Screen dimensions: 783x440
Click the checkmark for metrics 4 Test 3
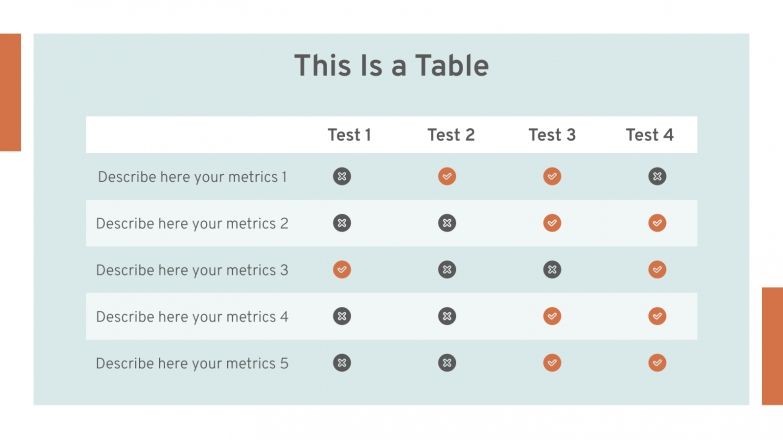552,316
